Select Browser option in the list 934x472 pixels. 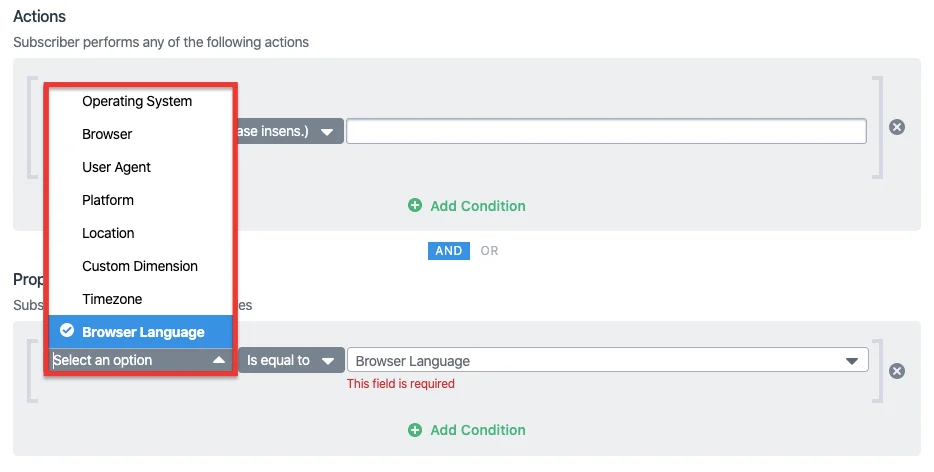click(x=107, y=134)
